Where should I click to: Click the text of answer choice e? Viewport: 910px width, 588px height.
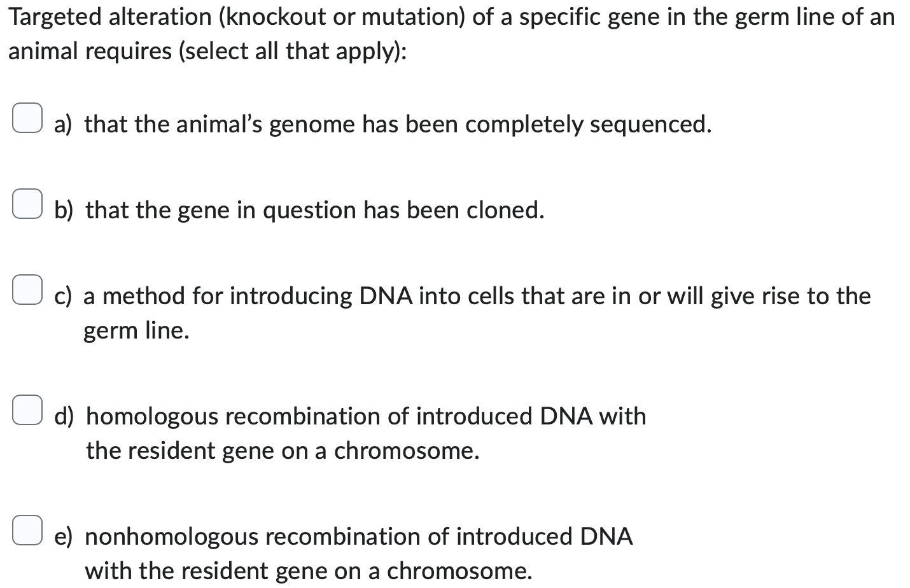pos(360,536)
